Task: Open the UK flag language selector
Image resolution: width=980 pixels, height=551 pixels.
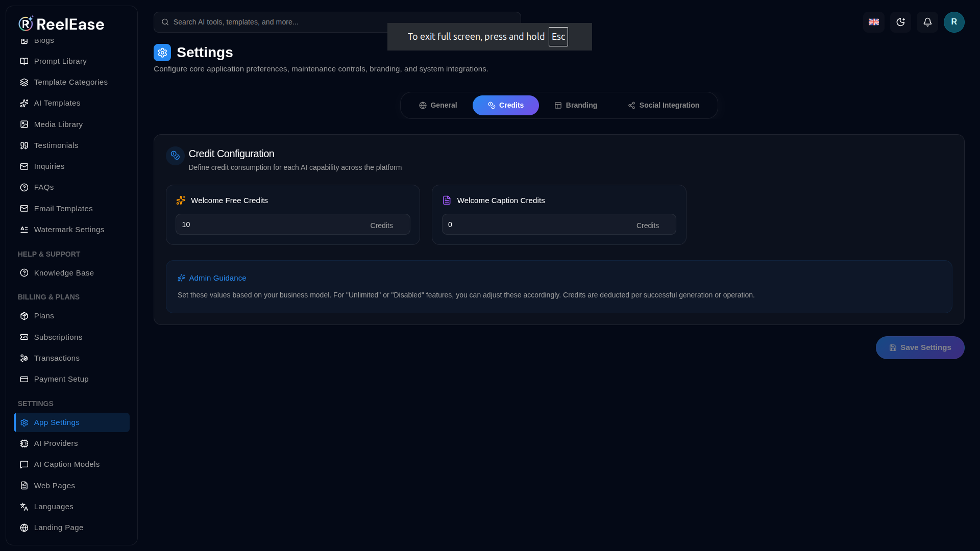Action: click(x=874, y=22)
